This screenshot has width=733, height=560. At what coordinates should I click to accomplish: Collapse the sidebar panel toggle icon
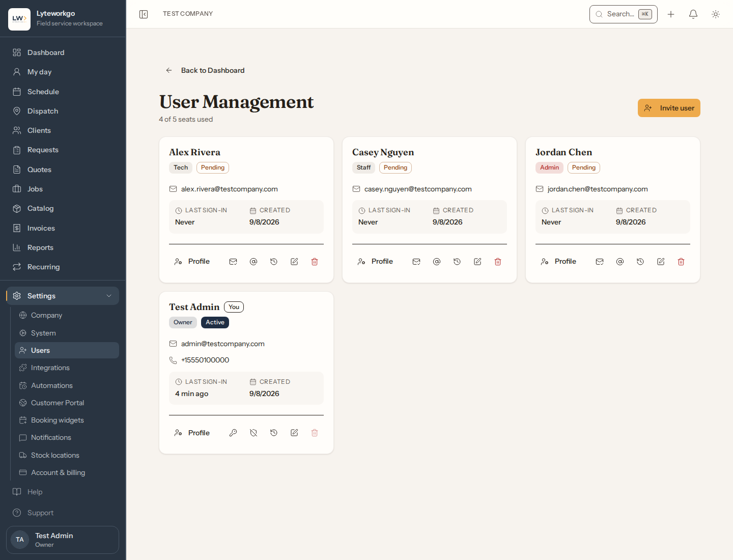tap(144, 14)
